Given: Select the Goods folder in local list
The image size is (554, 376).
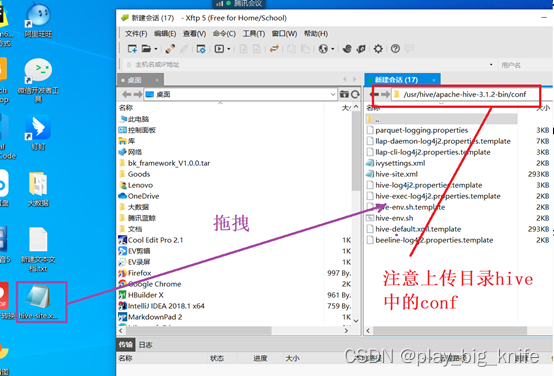Looking at the screenshot, I should point(139,174).
